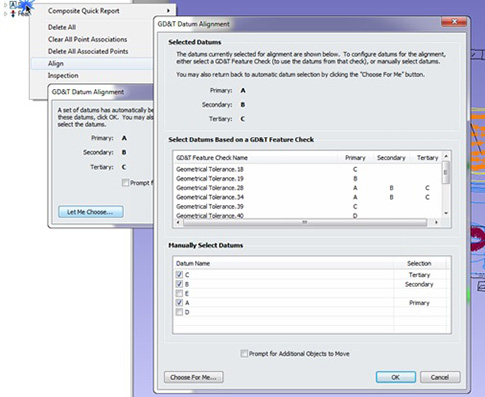Click the red feature icon in tree

point(13,14)
